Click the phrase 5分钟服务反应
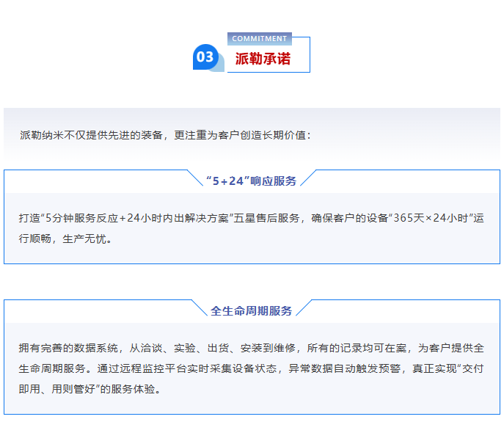This screenshot has height=433, width=504. [81, 218]
